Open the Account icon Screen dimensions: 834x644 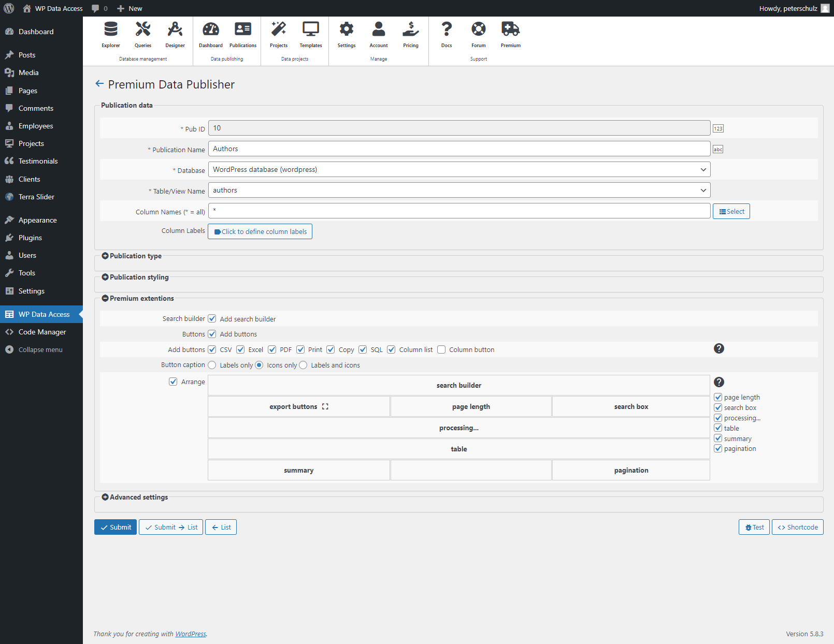(379, 35)
